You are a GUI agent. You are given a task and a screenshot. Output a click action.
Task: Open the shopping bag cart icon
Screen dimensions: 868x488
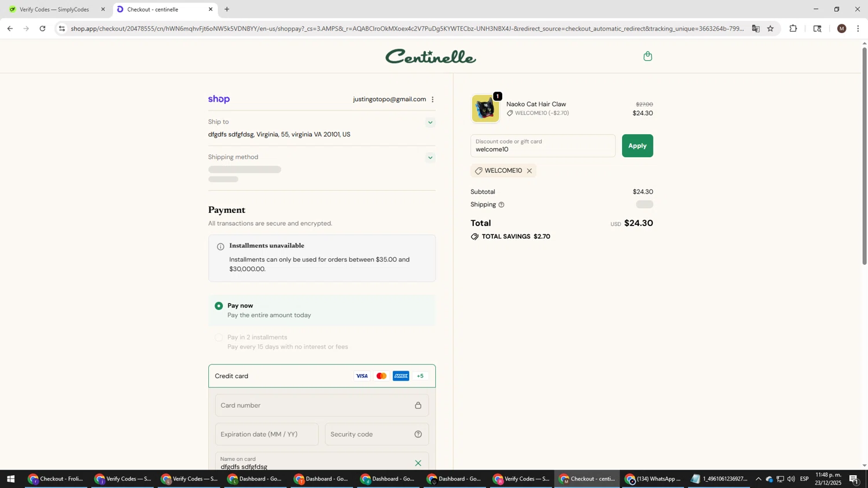click(648, 56)
